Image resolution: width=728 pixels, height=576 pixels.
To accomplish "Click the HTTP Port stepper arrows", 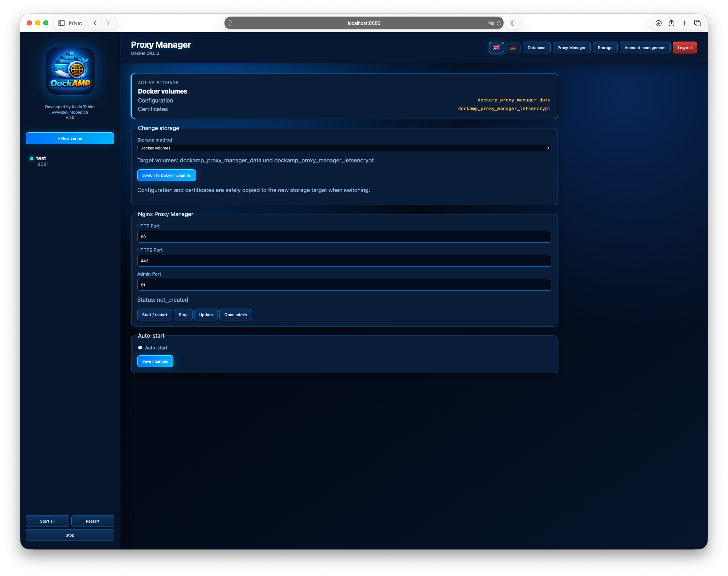I will click(546, 237).
